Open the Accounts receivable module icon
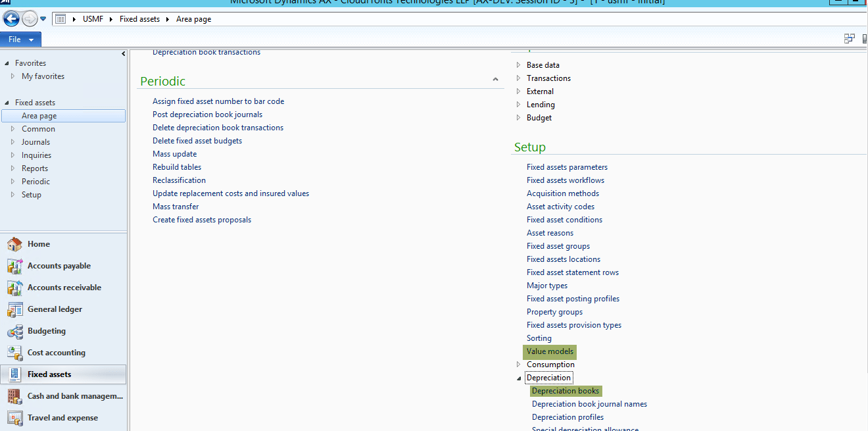Image resolution: width=868 pixels, height=431 pixels. [14, 288]
